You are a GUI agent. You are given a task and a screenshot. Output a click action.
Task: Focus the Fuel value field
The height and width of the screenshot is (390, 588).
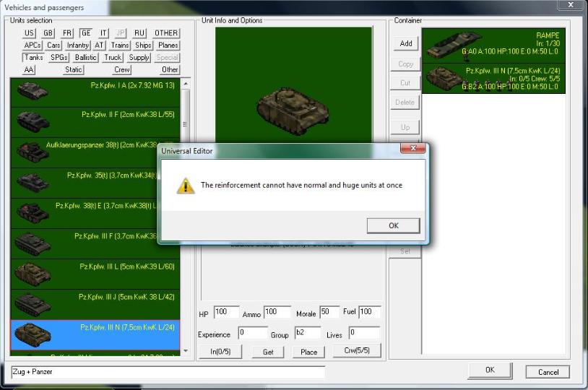[370, 312]
